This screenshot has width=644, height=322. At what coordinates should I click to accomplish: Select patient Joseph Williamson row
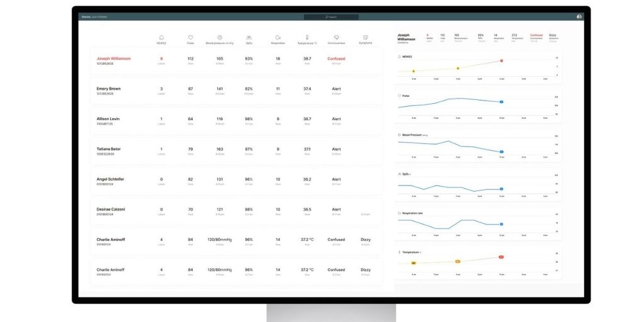114,58
